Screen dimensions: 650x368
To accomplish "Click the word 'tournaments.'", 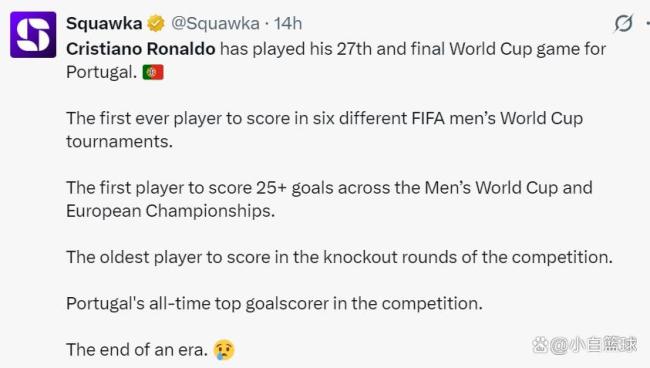I will click(119, 141).
